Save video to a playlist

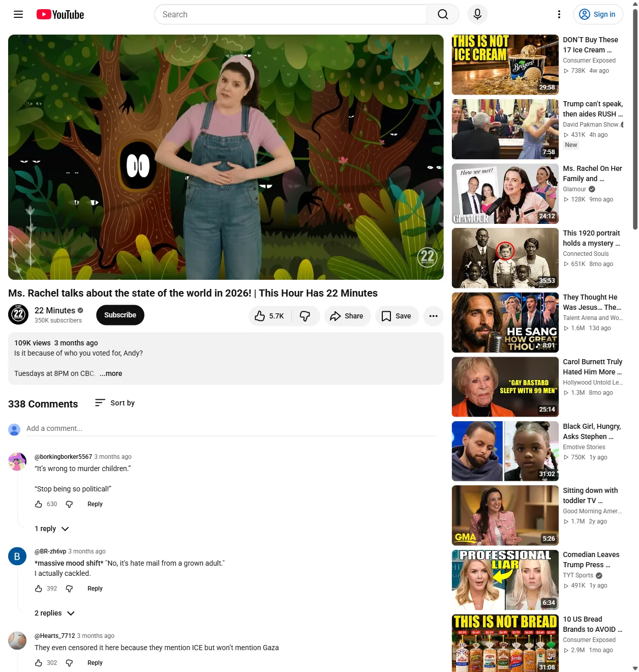(397, 316)
